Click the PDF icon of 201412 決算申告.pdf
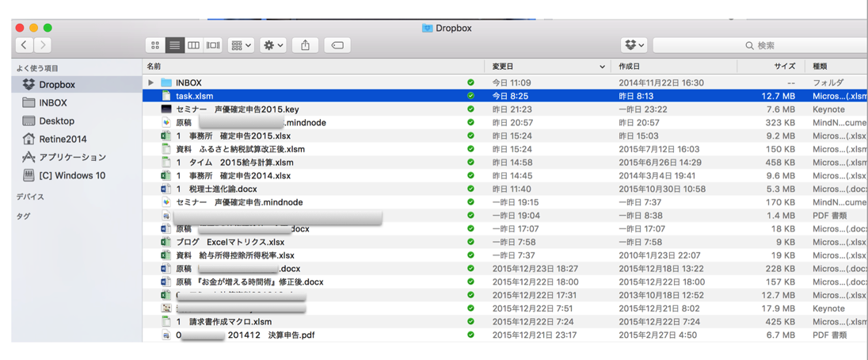Screen dimensions: 868x360 [165, 335]
